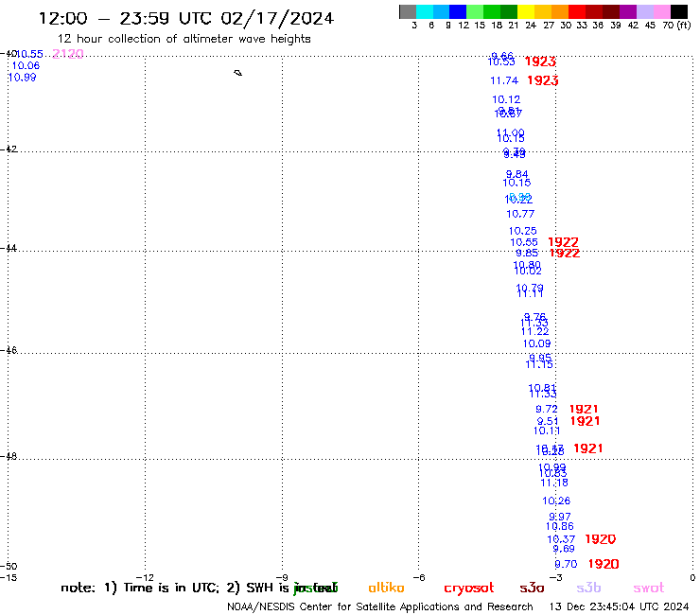Select the yellow swatch in the color scale
Screen dimensions: 700x615
(526, 11)
